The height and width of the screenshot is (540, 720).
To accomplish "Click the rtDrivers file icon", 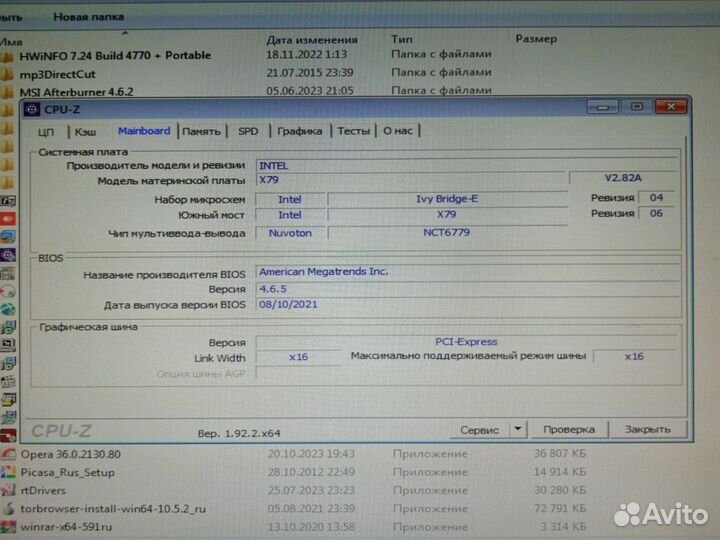I will pyautogui.click(x=9, y=490).
